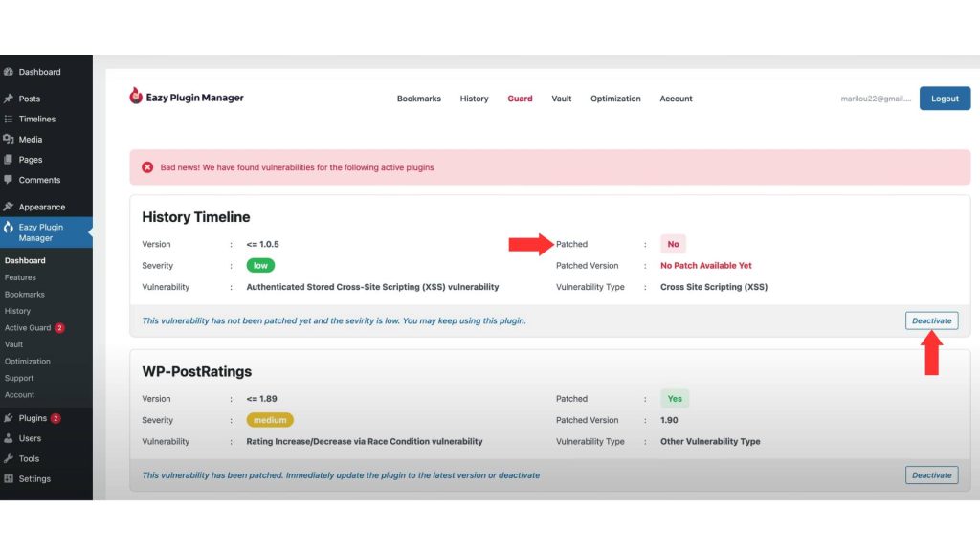Click the Cross Site Scripting (XSS) type value
This screenshot has height=551, width=980.
tap(714, 287)
